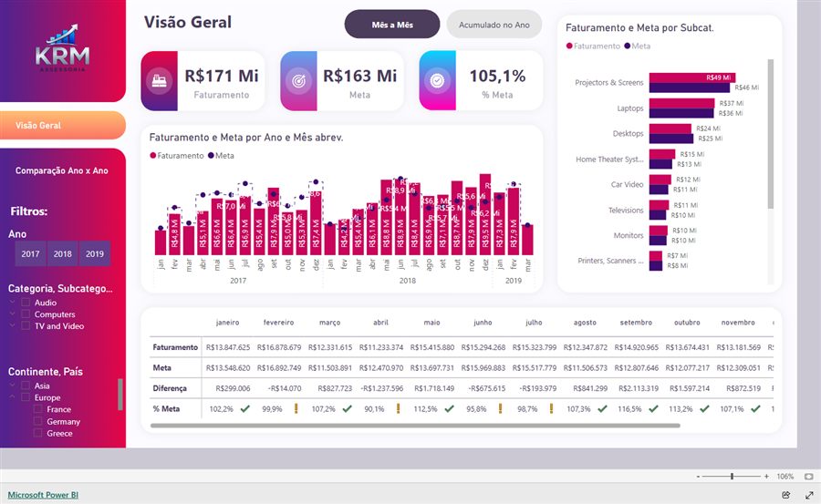The image size is (821, 504).
Task: Filter year slicer to 2019
Action: [x=95, y=254]
